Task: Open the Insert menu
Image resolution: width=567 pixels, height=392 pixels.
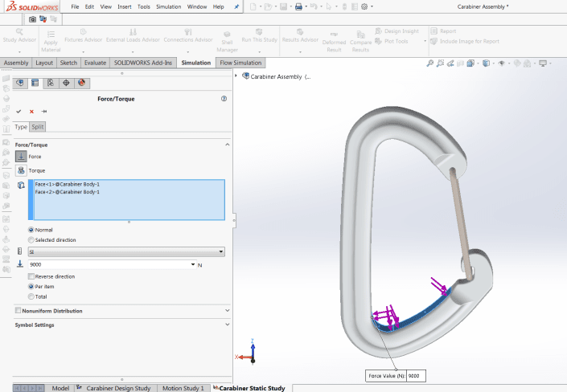Action: click(x=125, y=6)
